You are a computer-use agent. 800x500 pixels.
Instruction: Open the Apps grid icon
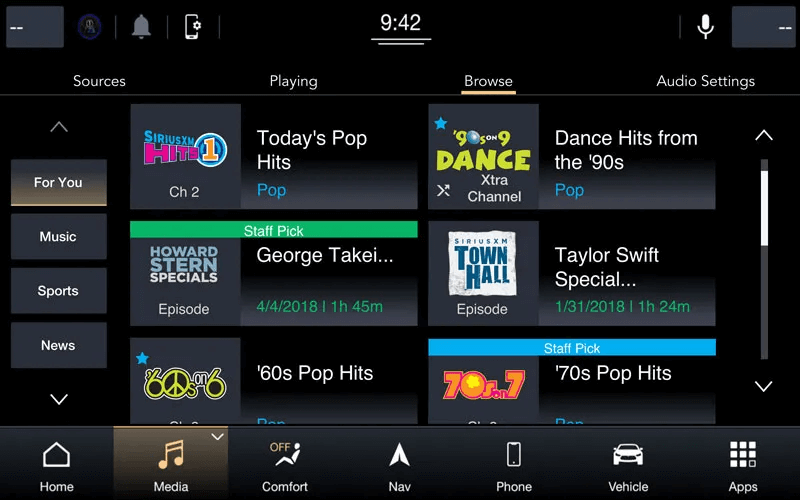742,464
